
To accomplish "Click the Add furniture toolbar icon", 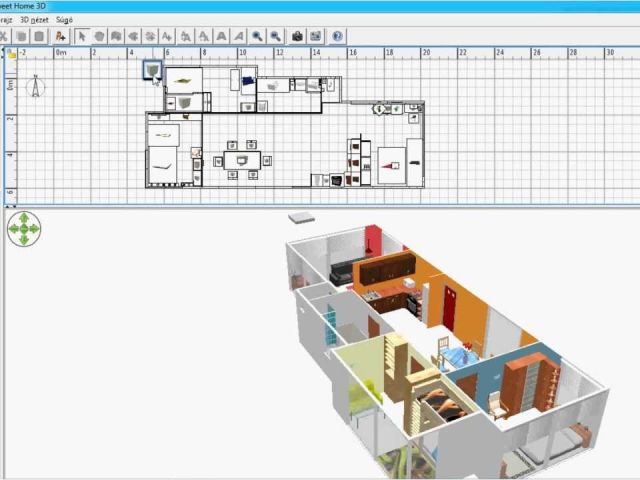I will click(x=60, y=36).
